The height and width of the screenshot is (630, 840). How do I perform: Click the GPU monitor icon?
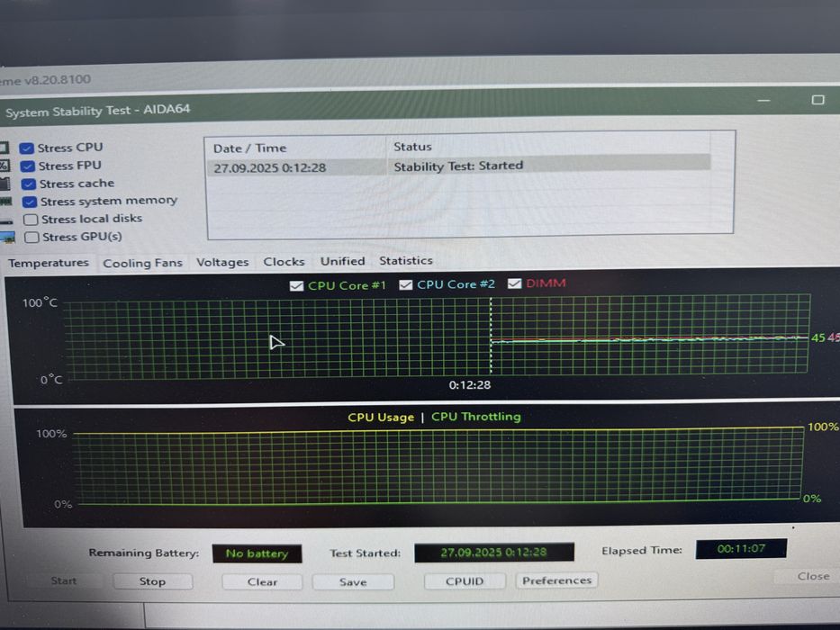click(x=7, y=238)
